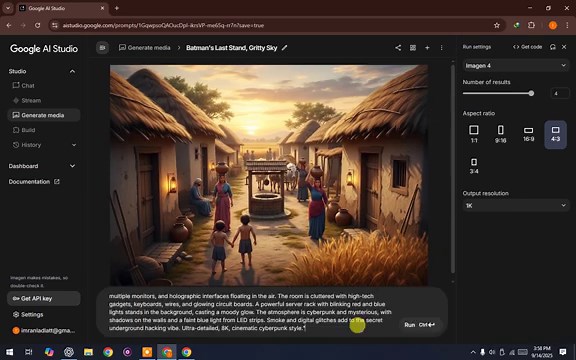576x360 pixels.
Task: Open the Chrome profile avatar
Action: coord(552,25)
